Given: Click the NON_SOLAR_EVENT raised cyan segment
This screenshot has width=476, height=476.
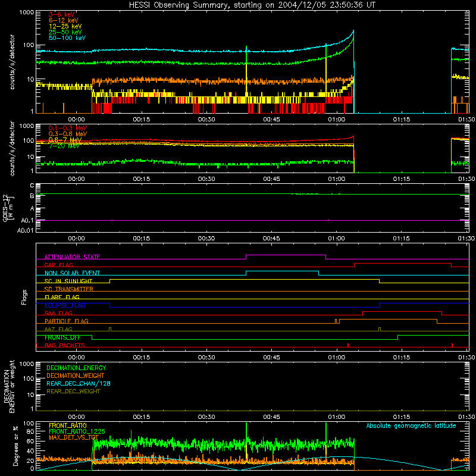Looking at the screenshot, I should click(282, 271).
